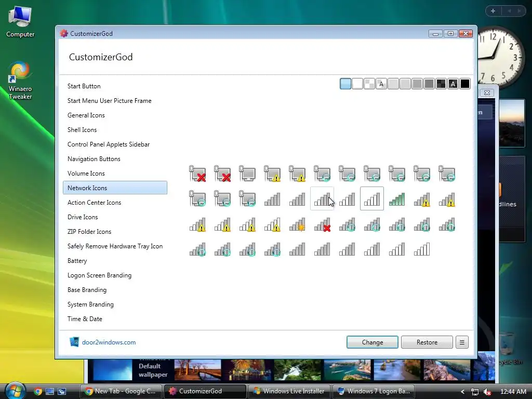Image resolution: width=532 pixels, height=399 pixels.
Task: Open the hamburger menu button
Action: (462, 342)
